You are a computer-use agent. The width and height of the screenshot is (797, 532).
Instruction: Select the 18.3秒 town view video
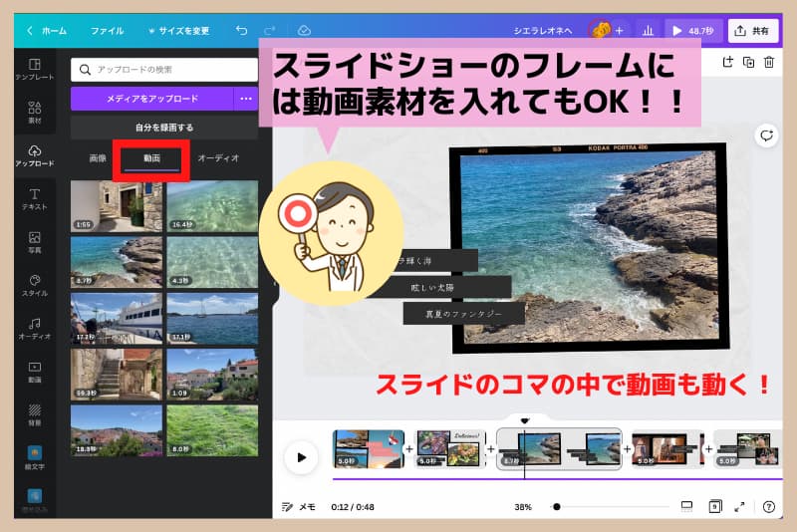pos(117,429)
